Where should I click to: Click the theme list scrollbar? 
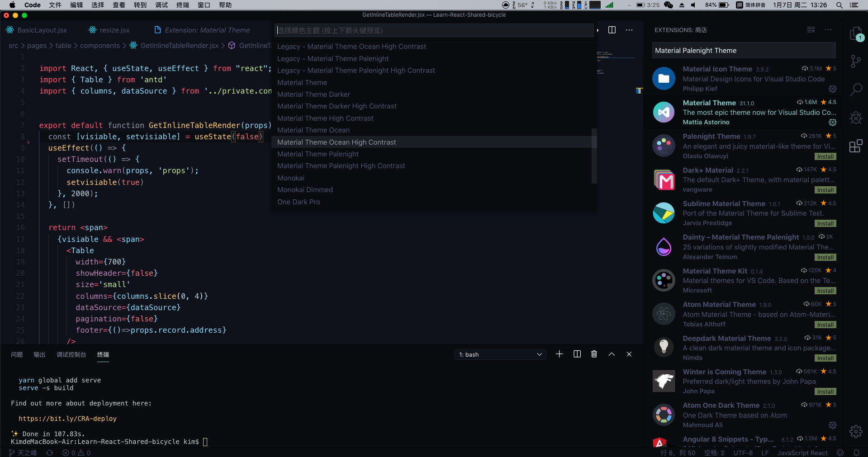(594, 156)
